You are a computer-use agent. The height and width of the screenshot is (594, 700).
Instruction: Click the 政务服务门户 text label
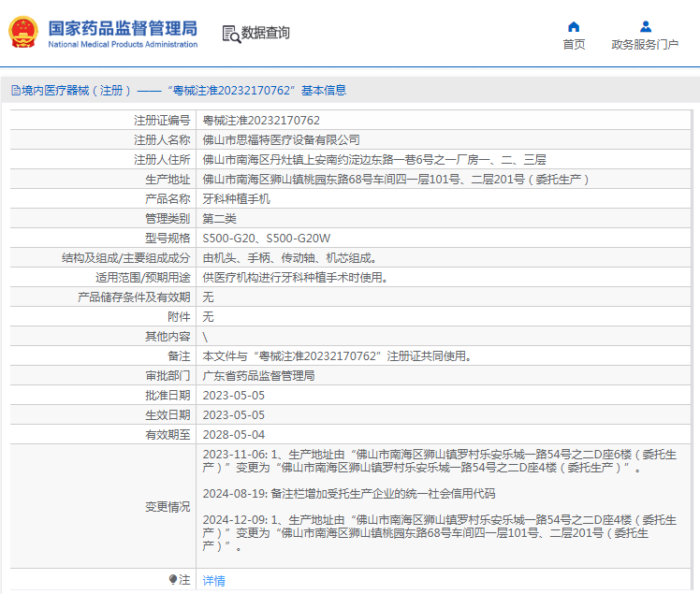pyautogui.click(x=645, y=45)
